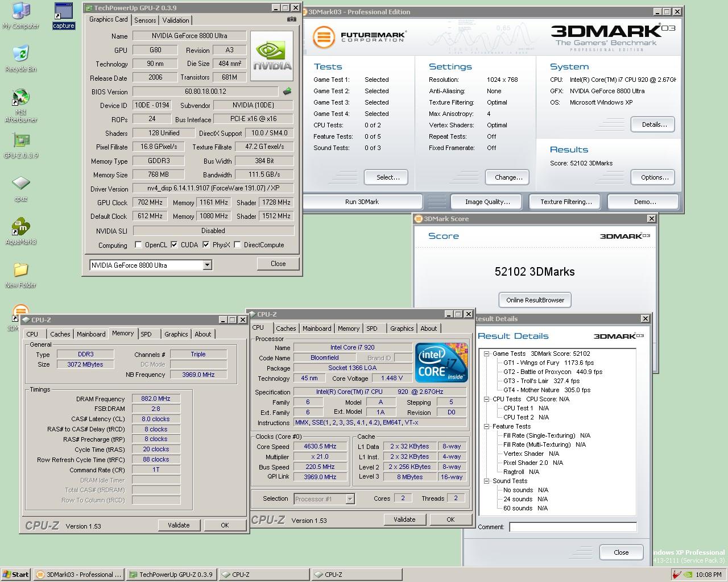728x582 pixels.
Task: Open the Graphics tab in processor CPU-Z window
Action: pyautogui.click(x=402, y=329)
